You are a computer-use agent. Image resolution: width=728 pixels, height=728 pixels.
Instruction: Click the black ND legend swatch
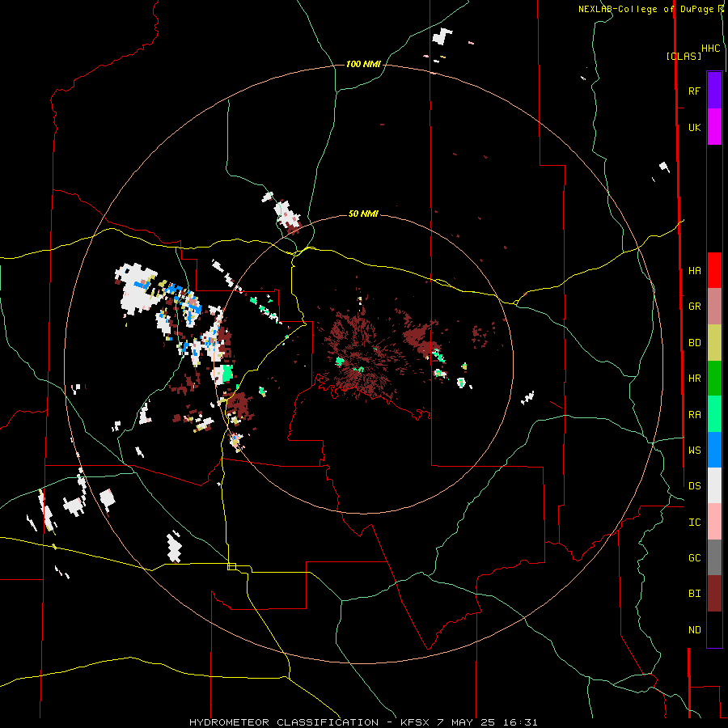pos(714,629)
